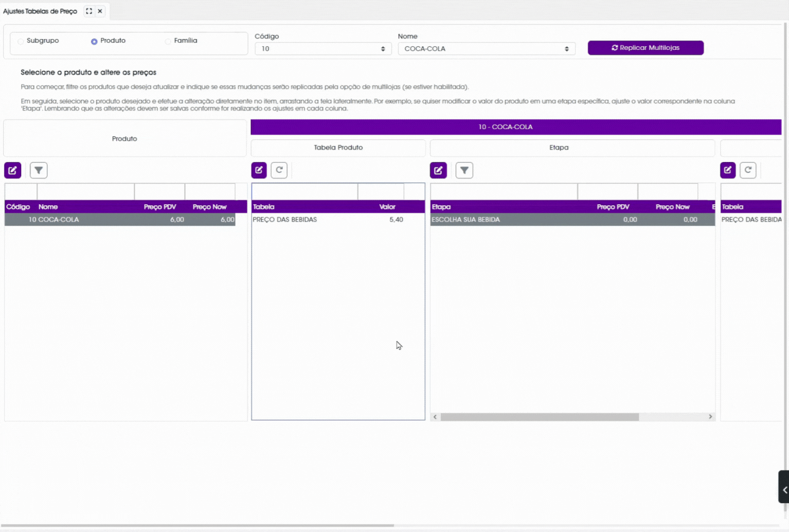This screenshot has width=789, height=532.
Task: Select the 10 COCA-COLA product row
Action: click(120, 219)
